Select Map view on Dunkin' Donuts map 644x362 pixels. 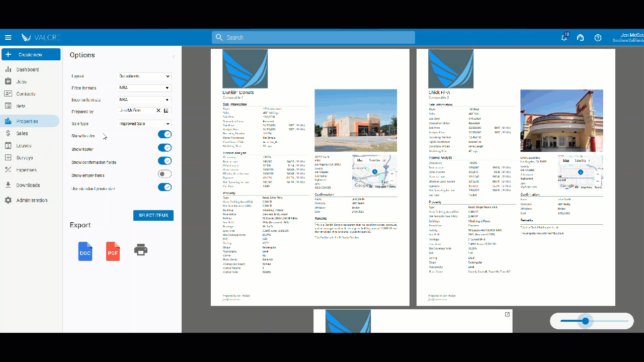tap(360, 160)
